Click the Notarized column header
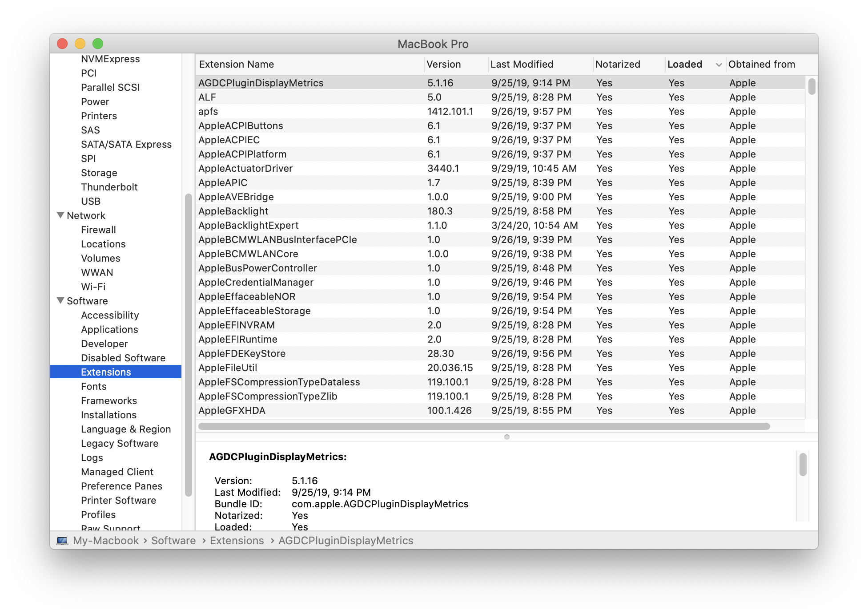 click(618, 65)
